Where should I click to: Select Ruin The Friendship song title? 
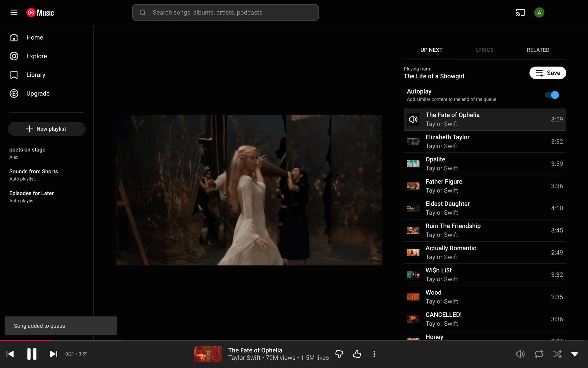[x=453, y=226]
